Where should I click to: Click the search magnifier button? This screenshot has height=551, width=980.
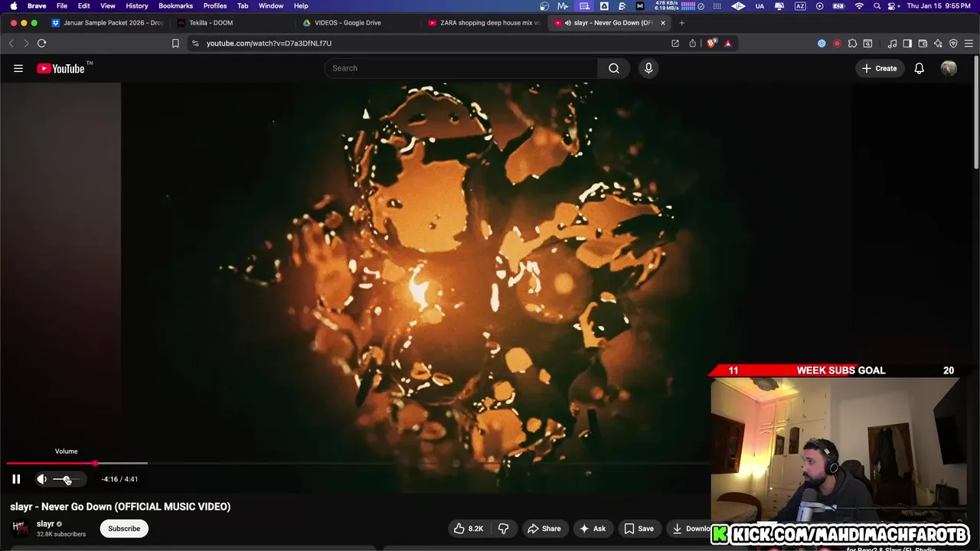pos(614,68)
